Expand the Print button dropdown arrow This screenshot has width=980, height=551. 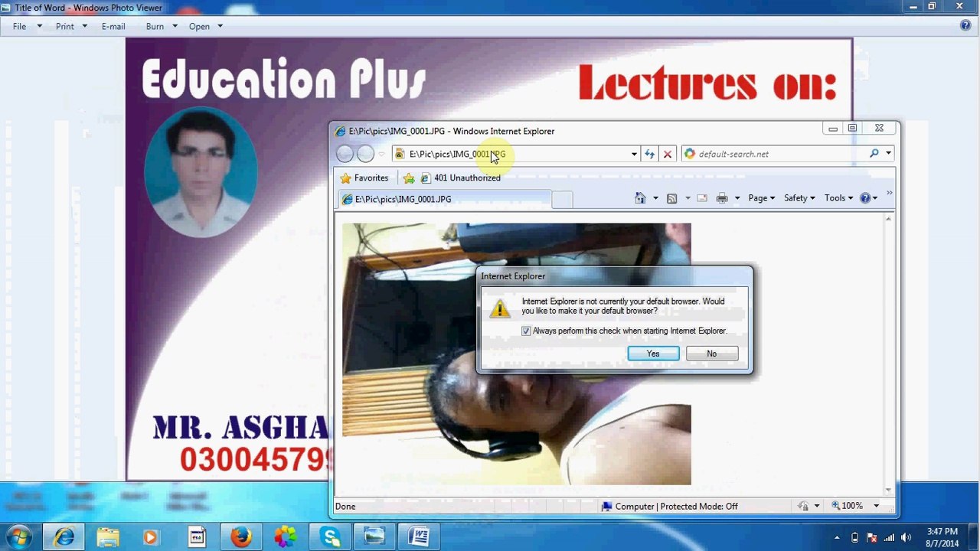coord(737,198)
